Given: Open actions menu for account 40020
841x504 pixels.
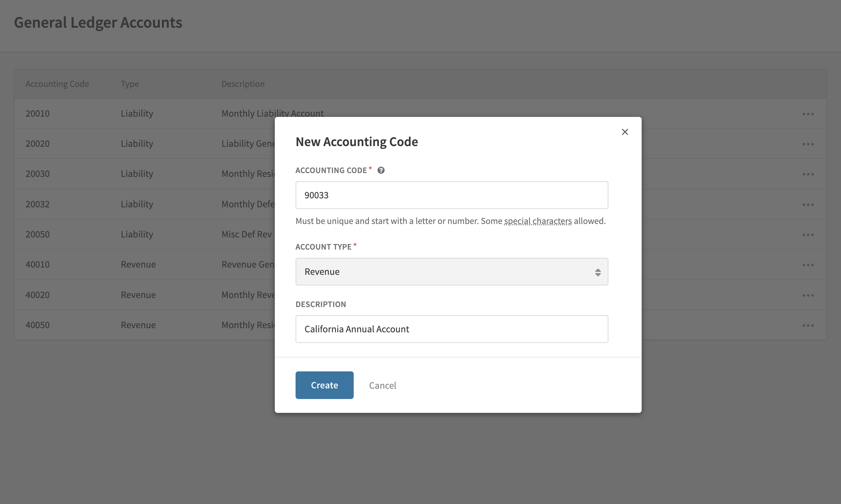Looking at the screenshot, I should point(808,295).
